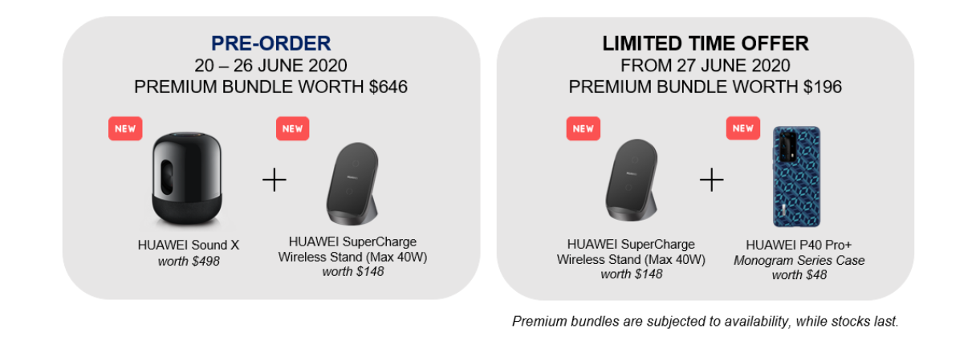Open the P40 Pro+ Monogram Series Case image
The width and height of the screenshot is (980, 353).
pos(796,177)
